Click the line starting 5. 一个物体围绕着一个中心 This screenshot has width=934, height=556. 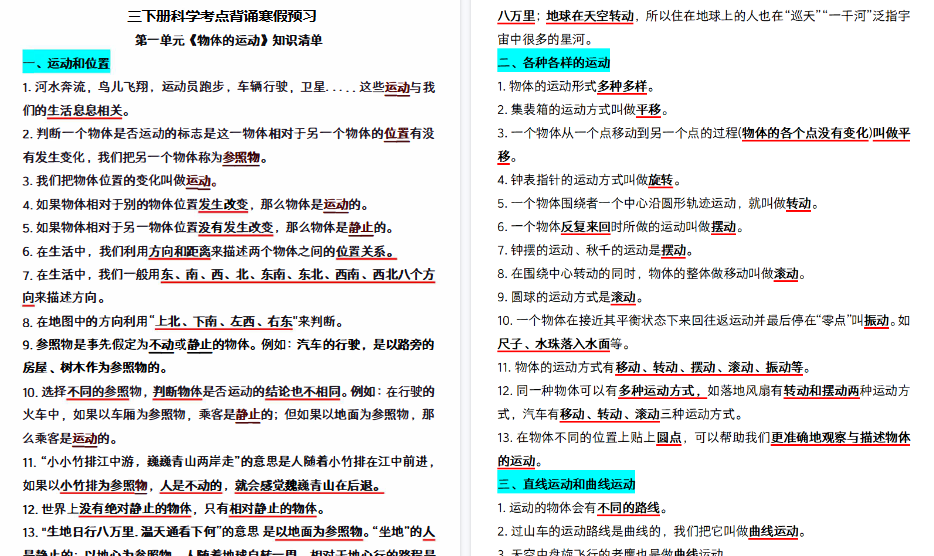click(659, 203)
